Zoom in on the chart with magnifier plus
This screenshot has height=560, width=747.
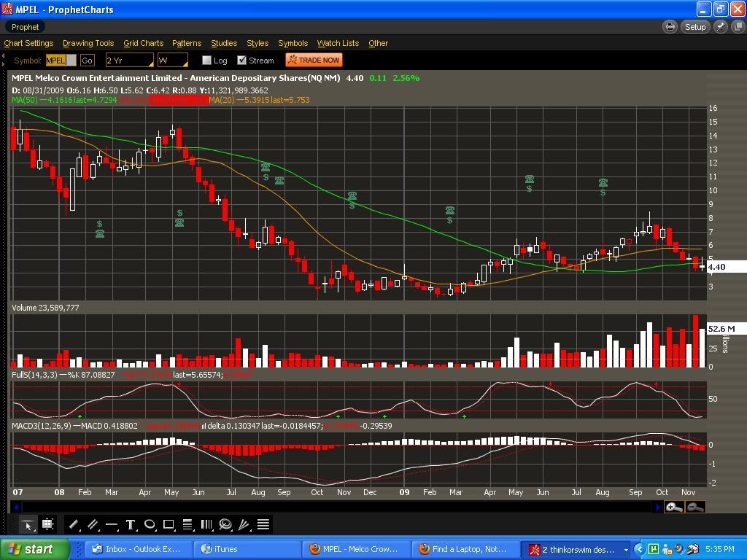click(x=674, y=507)
